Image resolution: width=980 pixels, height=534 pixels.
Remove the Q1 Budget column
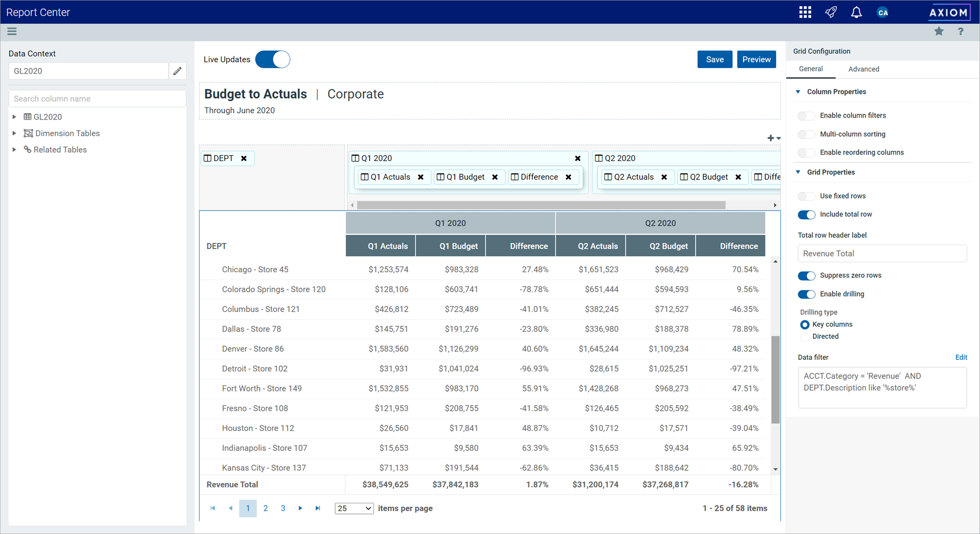click(x=495, y=177)
